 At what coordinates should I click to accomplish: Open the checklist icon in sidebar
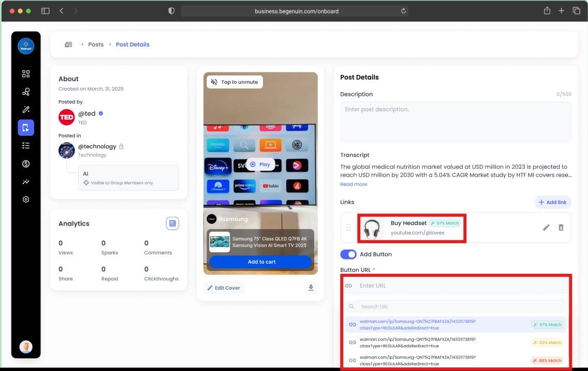click(25, 146)
